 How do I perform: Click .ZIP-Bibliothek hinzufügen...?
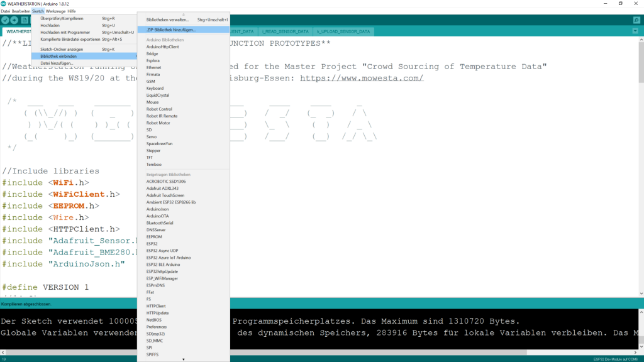(184, 30)
